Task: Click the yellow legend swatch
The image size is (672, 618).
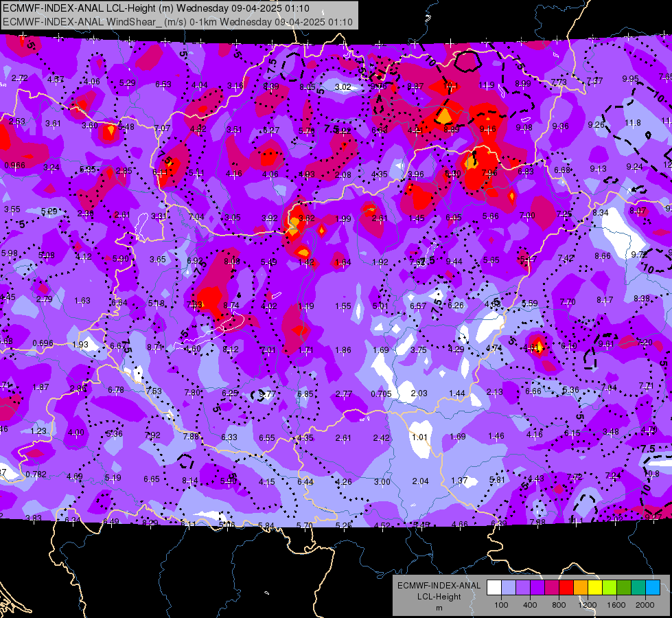Action: tap(595, 588)
